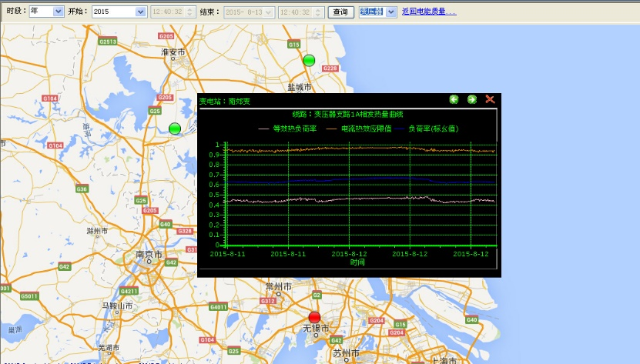The height and width of the screenshot is (364, 640).
Task: Click the end time spinner field
Action: pos(294,12)
